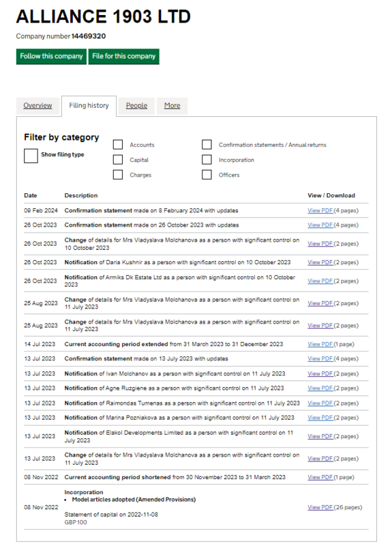Screen dimensions: 392x546
Task: Click the Incorporation filter label
Action: [236, 160]
